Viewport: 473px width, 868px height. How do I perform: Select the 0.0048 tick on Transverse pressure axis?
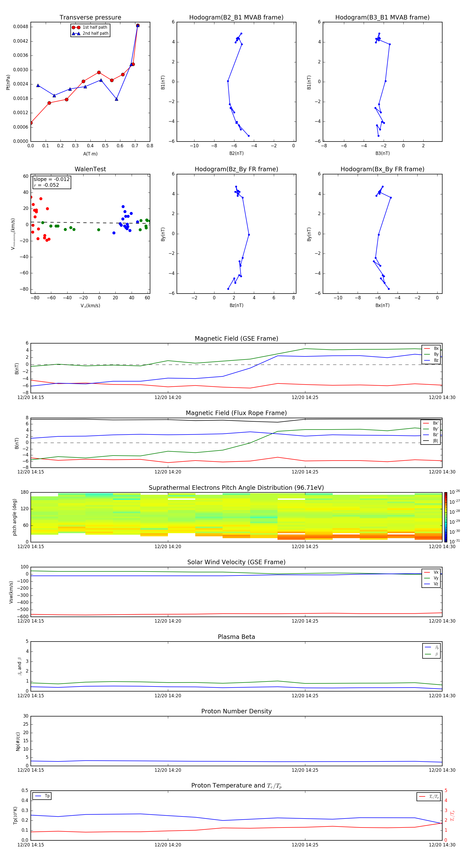(20, 27)
